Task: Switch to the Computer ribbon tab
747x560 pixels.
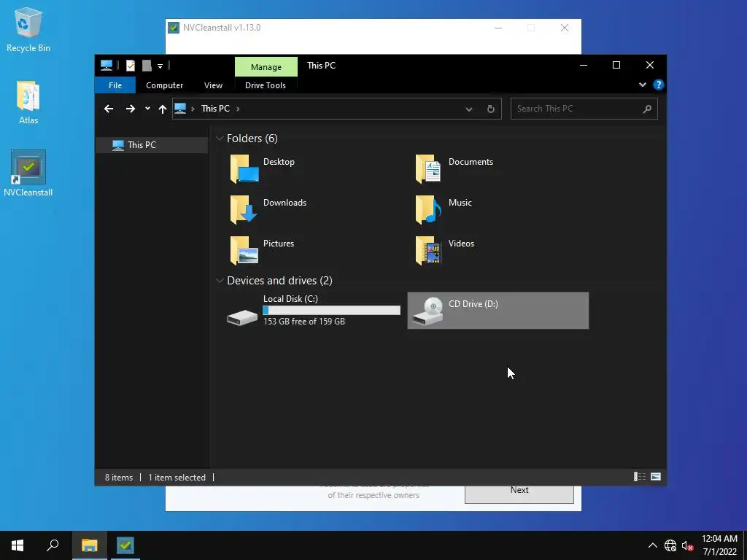Action: tap(164, 85)
